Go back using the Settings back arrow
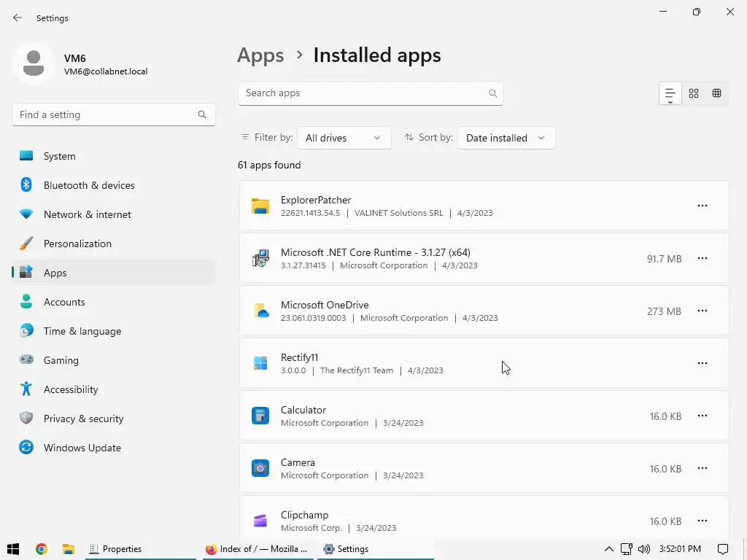The image size is (747, 560). pyautogui.click(x=18, y=17)
